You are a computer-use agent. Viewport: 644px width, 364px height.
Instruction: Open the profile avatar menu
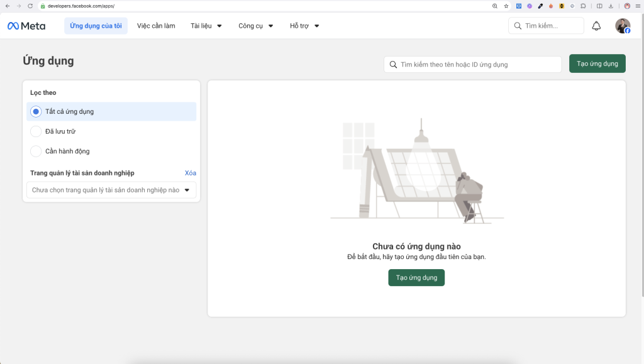coord(623,26)
